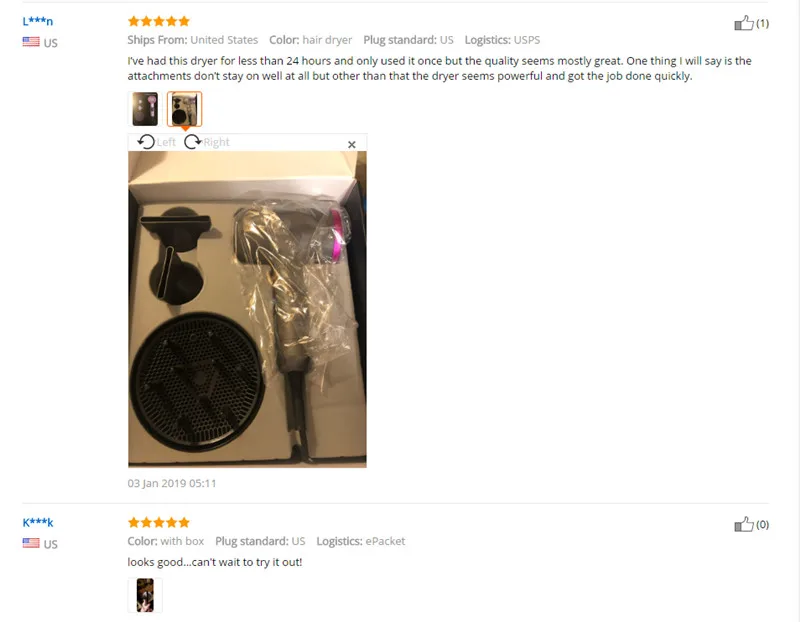The width and height of the screenshot is (800, 622).
Task: Click the star rating of K***k's review
Action: [x=159, y=522]
